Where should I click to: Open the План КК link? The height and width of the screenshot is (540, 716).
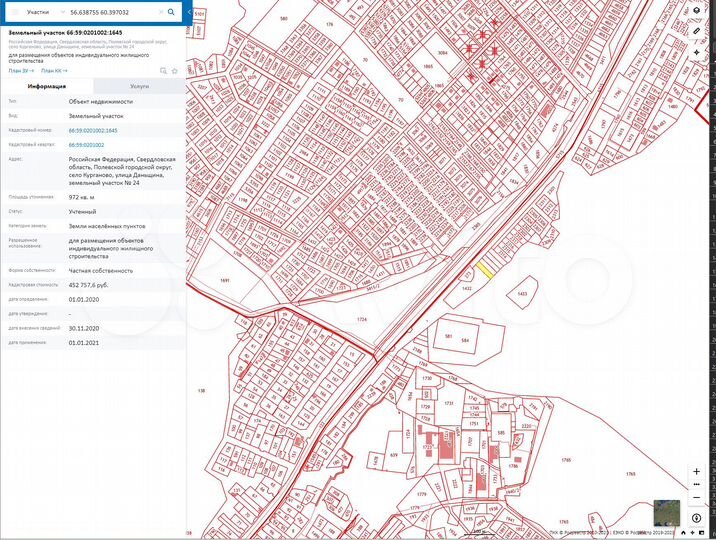pyautogui.click(x=54, y=71)
